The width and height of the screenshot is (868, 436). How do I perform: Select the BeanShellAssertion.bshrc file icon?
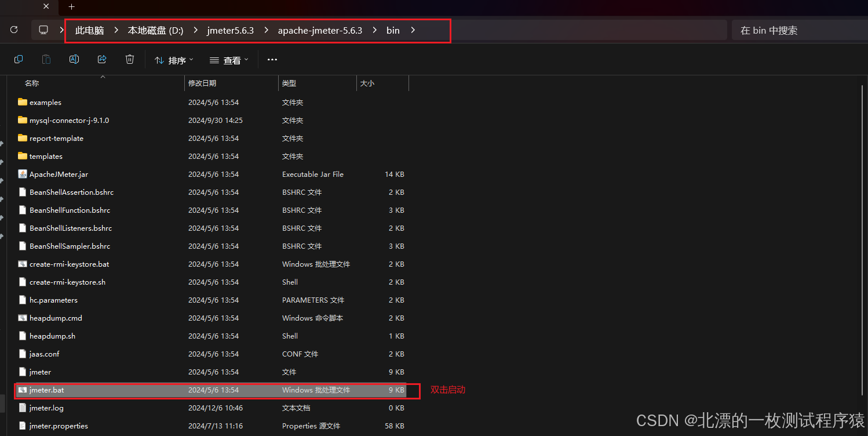coord(23,192)
